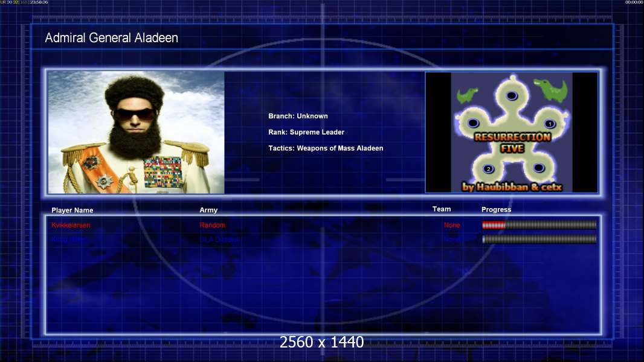Click the Admiral General Aladeen title
644x362 pixels.
point(111,38)
